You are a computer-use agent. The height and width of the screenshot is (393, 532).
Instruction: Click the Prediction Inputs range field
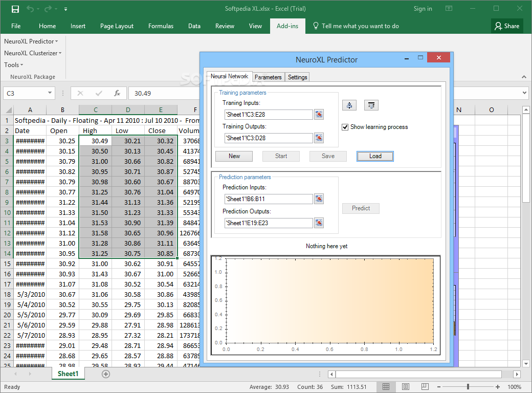[269, 199]
